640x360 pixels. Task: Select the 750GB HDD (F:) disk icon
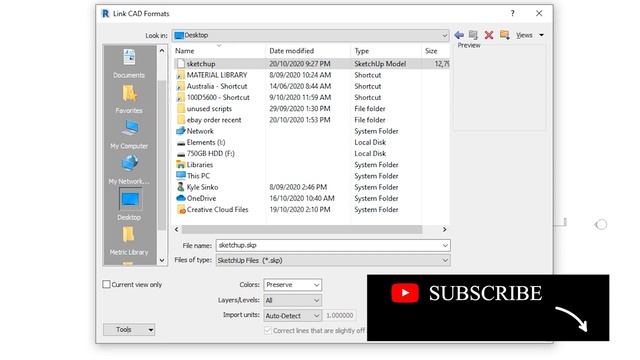181,154
